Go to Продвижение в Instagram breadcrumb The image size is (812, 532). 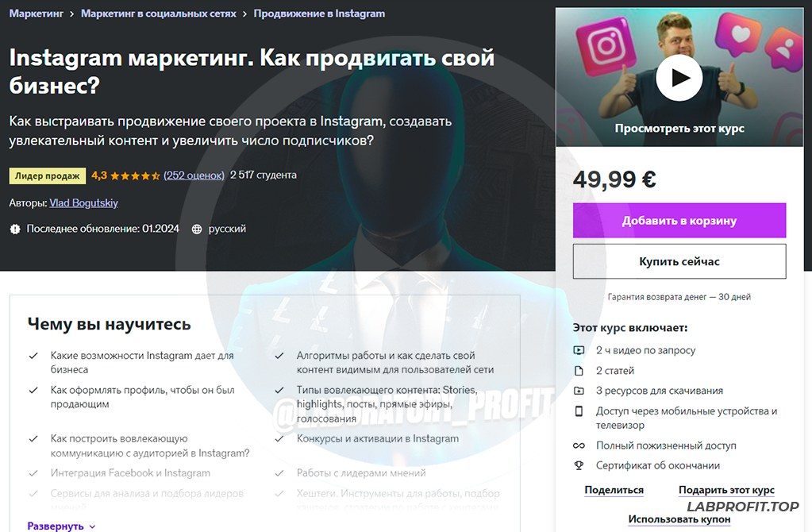(x=319, y=13)
